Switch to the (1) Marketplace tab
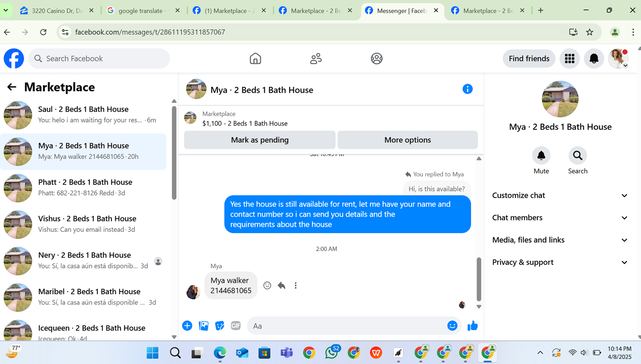641x364 pixels. (229, 10)
